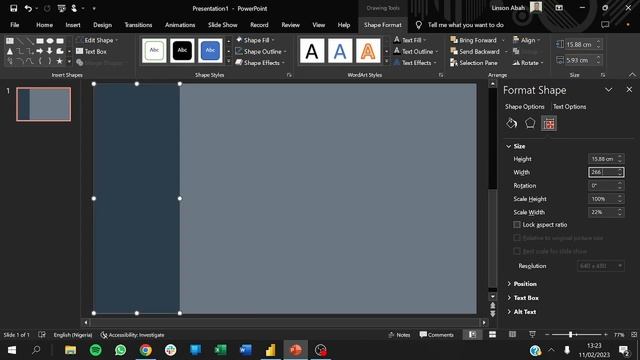640x360 pixels.
Task: Open the Shape Effects dropdown
Action: tap(260, 63)
